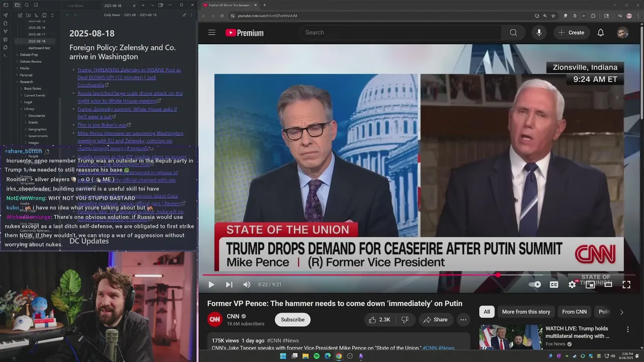Mute the video with speaker icon

click(x=247, y=285)
